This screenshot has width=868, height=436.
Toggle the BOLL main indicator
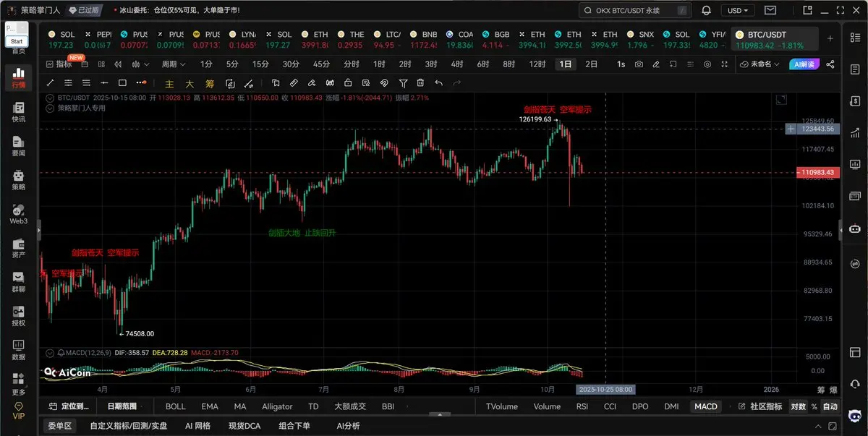point(175,406)
